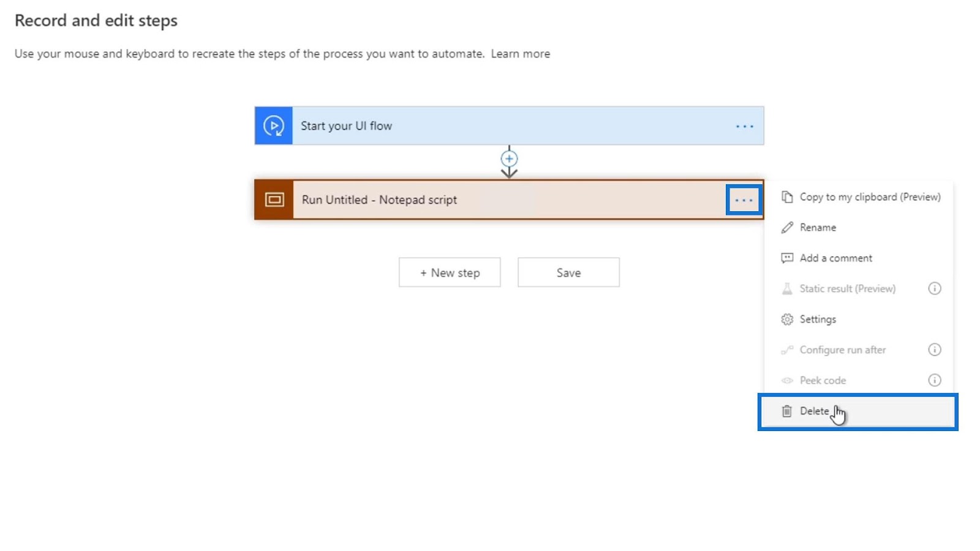Screen dimensions: 980x551
Task: Select Copy to my clipboard (Preview)
Action: [861, 197]
